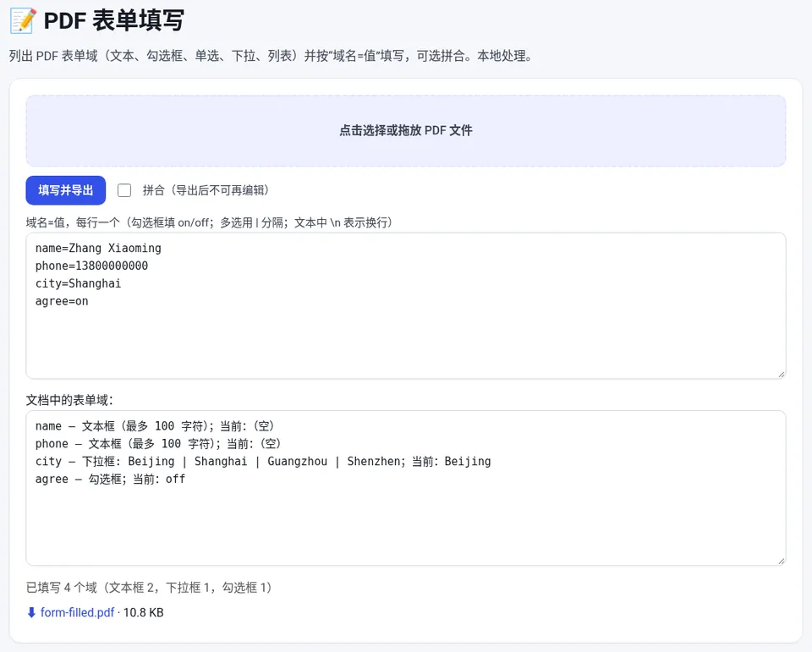Click the memo icon beside the title

[x=23, y=20]
